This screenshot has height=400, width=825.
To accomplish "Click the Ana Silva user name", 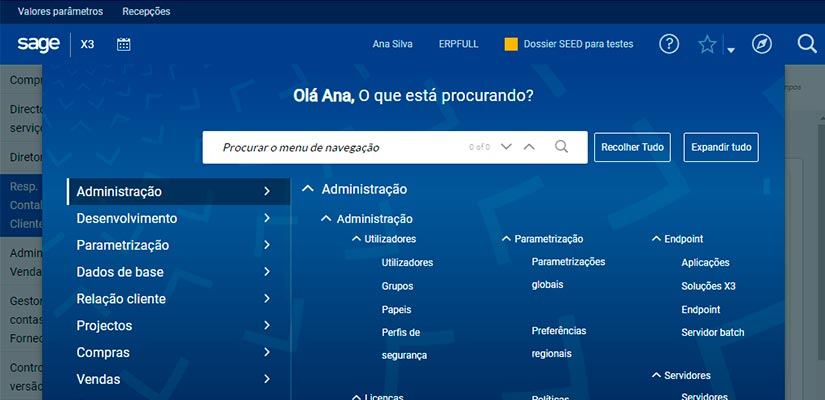I will [x=393, y=44].
